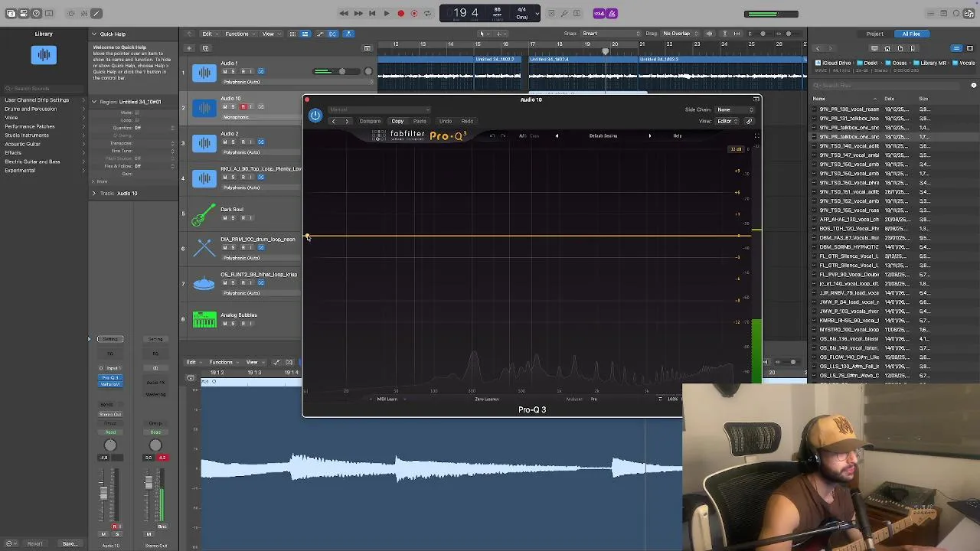
Task: Mute the Dark Soul track
Action: click(224, 217)
